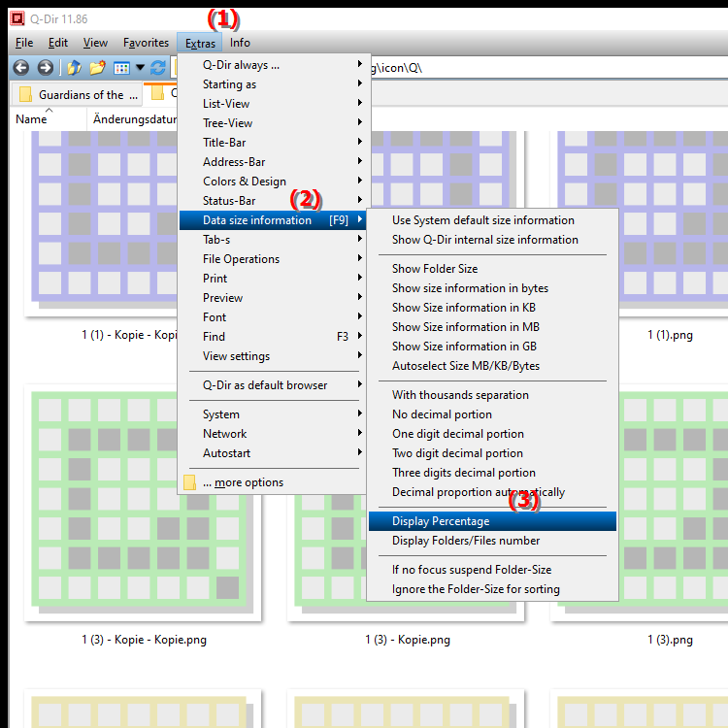728x728 pixels.
Task: Select Show size information in bytes
Action: coord(492,289)
